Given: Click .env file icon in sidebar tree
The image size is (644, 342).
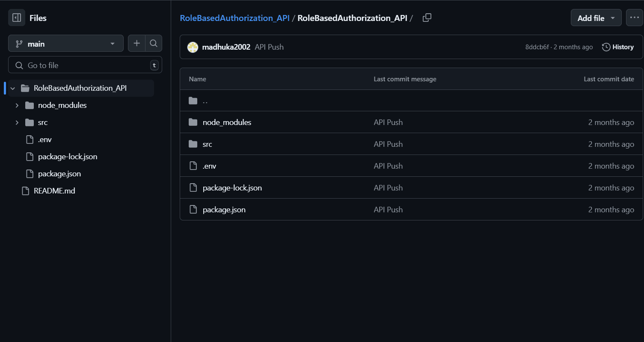Looking at the screenshot, I should (30, 140).
